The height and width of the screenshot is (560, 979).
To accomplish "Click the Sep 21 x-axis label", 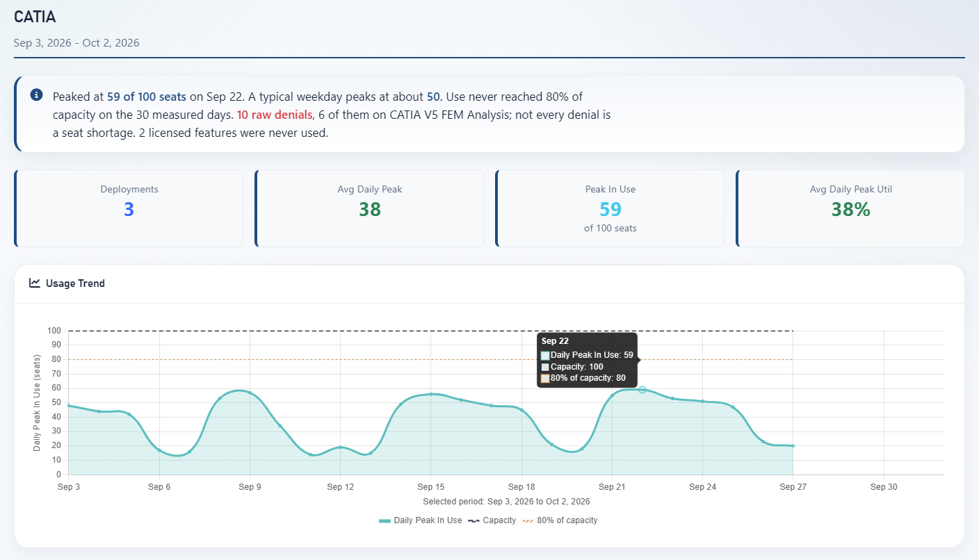I will (x=611, y=487).
